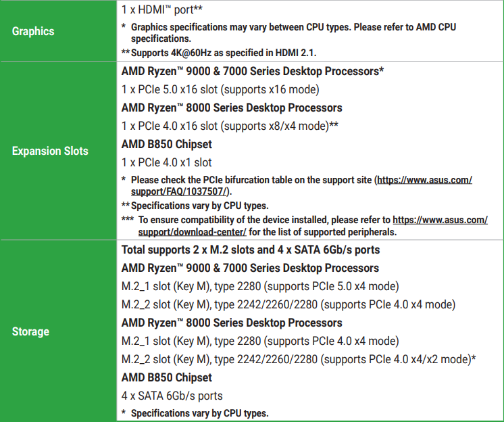Click the Graphics row header cell
This screenshot has height=422, width=504.
pyautogui.click(x=58, y=31)
